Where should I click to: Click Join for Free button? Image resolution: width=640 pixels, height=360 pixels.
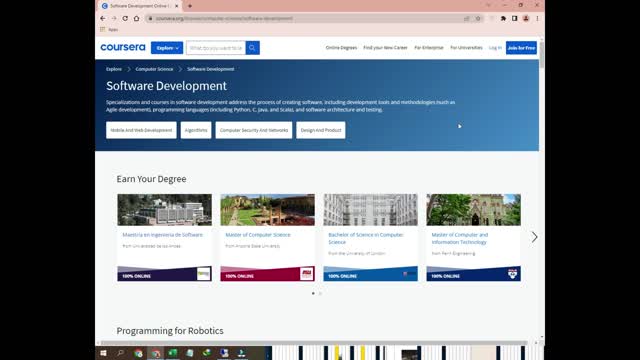[x=521, y=48]
